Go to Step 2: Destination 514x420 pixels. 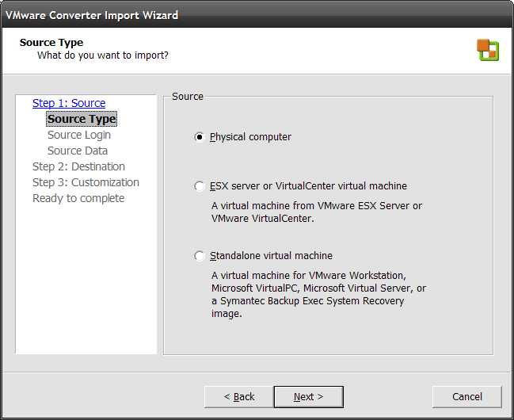(x=78, y=166)
